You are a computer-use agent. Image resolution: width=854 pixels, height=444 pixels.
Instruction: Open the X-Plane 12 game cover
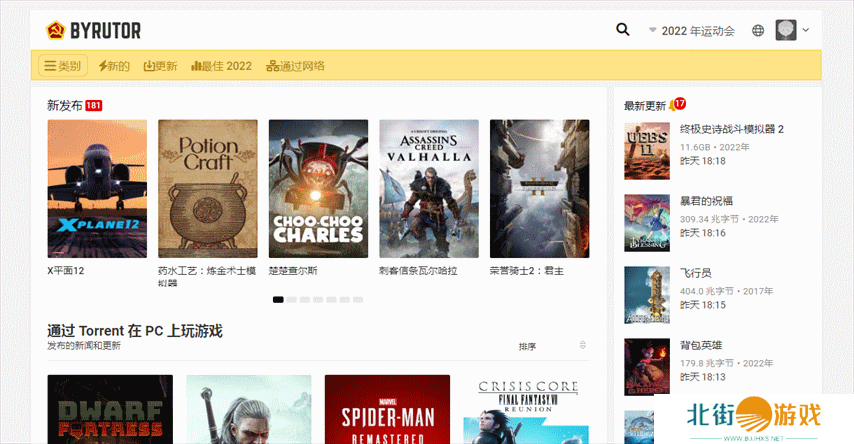pos(97,189)
